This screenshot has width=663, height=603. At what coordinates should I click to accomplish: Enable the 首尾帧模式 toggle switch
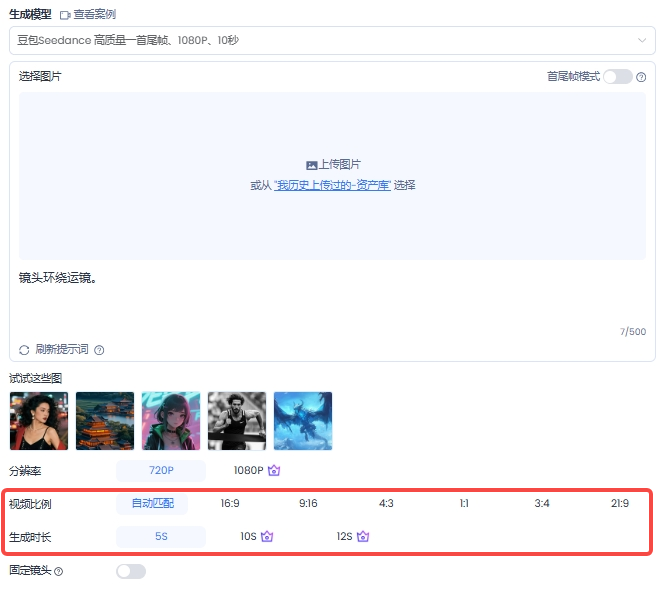pyautogui.click(x=617, y=77)
